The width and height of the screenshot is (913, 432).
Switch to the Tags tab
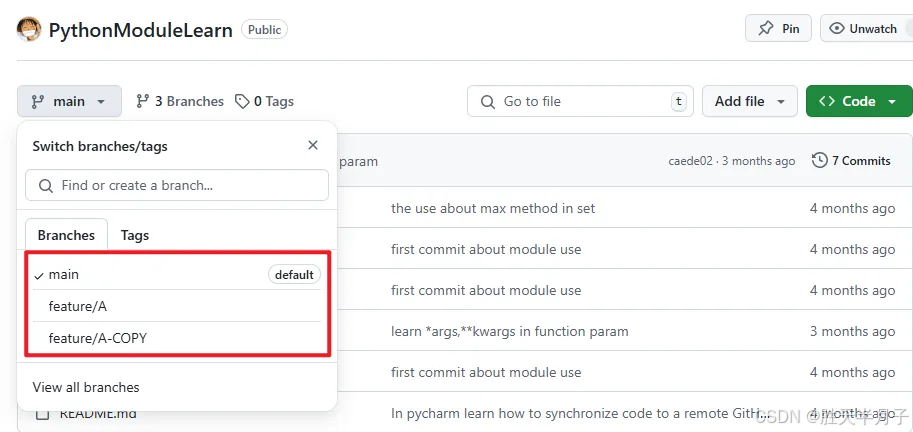tap(135, 235)
